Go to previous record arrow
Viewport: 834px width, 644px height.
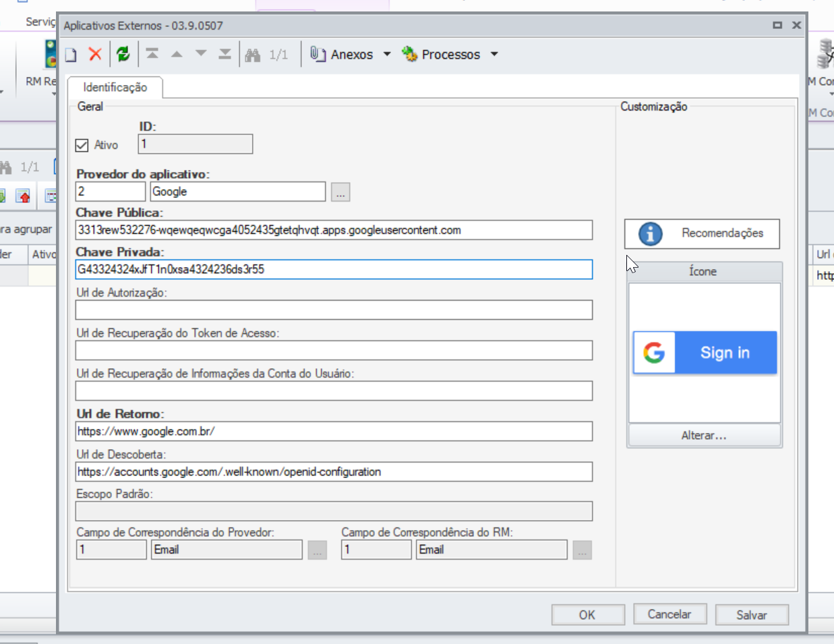(177, 54)
